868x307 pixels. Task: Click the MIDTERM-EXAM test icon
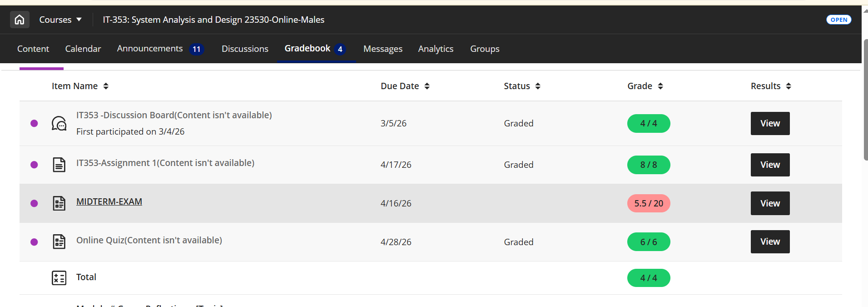[x=59, y=203]
